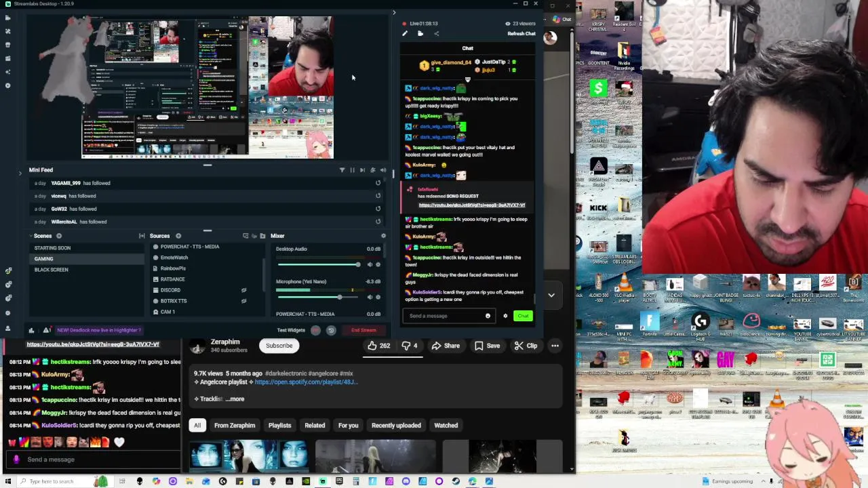The image size is (868, 488).
Task: Open the performance stats bar icon
Action: (31, 330)
